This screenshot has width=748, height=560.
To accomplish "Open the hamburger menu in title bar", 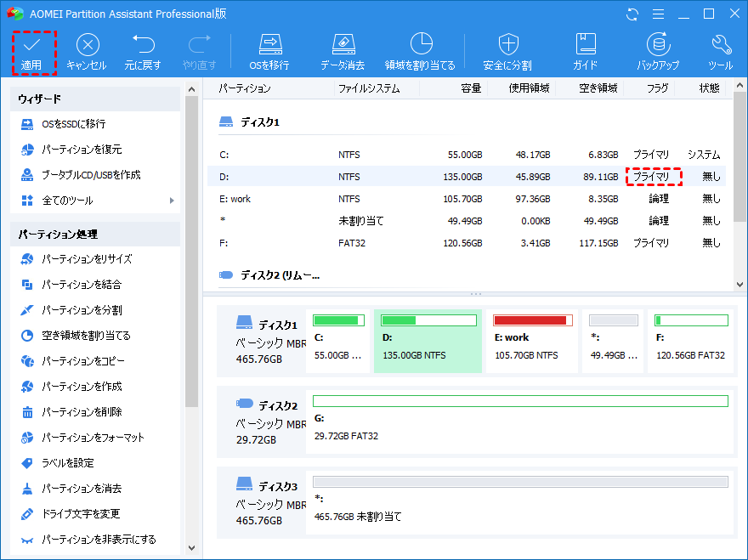I will pos(658,14).
